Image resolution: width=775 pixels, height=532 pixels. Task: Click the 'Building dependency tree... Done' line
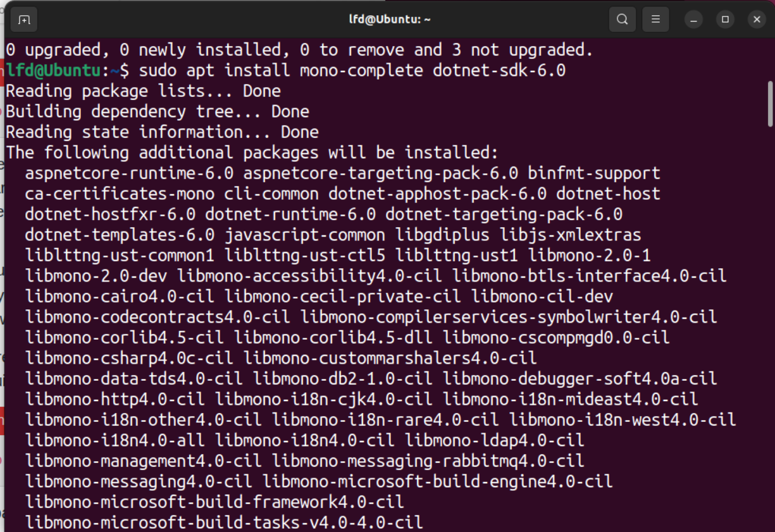(x=157, y=112)
